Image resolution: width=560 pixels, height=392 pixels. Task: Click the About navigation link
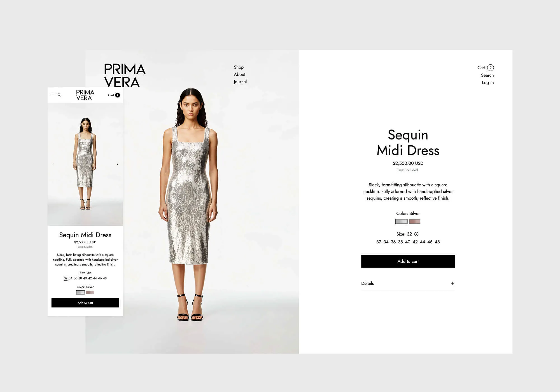(240, 74)
